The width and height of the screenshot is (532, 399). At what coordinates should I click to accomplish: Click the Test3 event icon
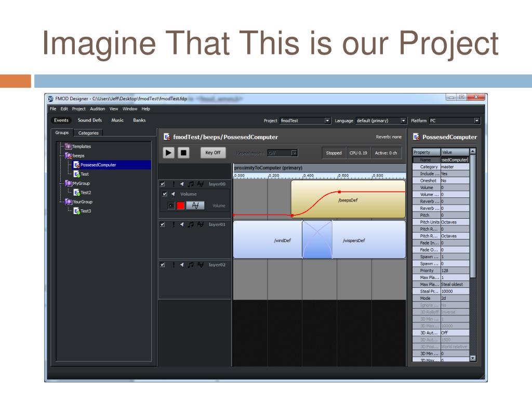(x=77, y=211)
